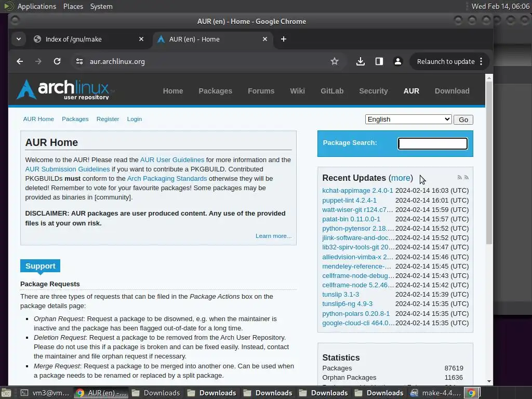Viewport: 532px width, 399px height.
Task: Open lib32-spirv-tools-git package link
Action: click(x=358, y=247)
